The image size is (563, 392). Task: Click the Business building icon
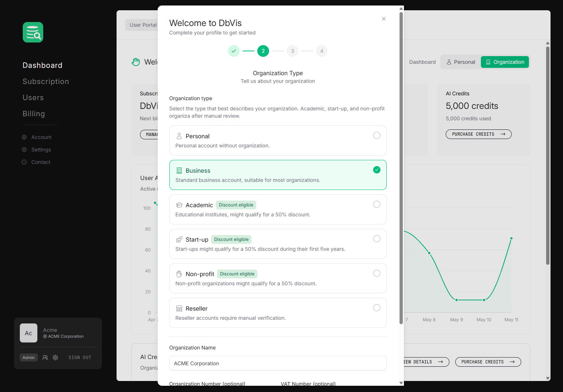(x=179, y=171)
